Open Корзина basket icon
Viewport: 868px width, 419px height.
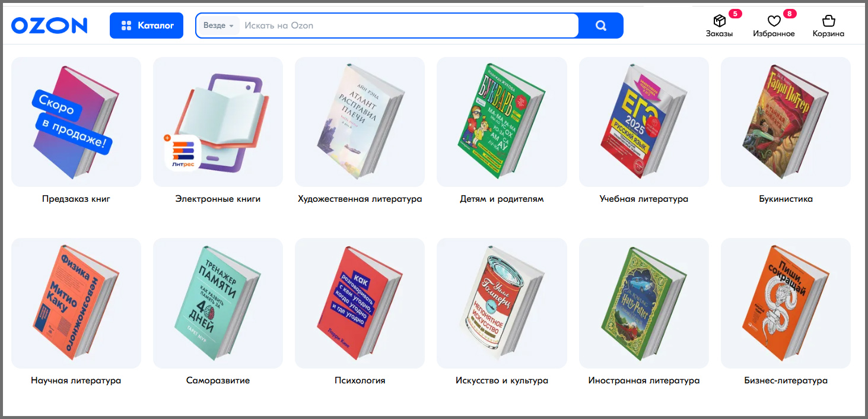coord(828,21)
